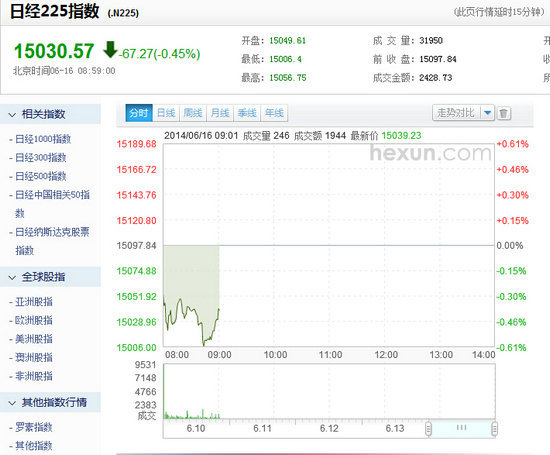This screenshot has height=455, width=550.
Task: Select the 年线 chart tab
Action: click(274, 113)
